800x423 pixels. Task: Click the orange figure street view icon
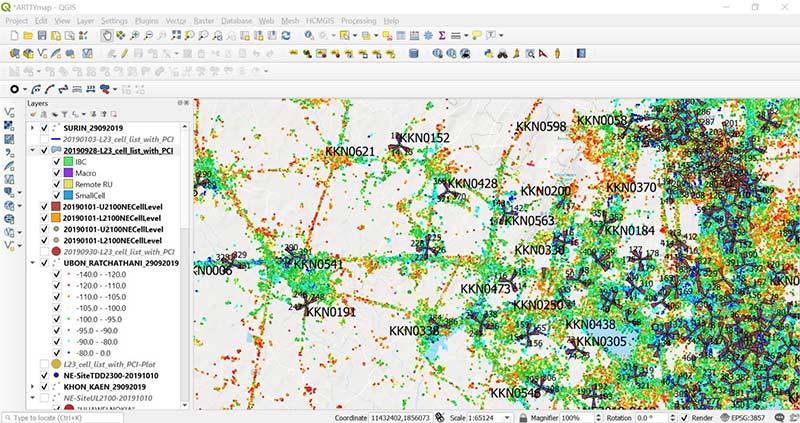[x=557, y=53]
